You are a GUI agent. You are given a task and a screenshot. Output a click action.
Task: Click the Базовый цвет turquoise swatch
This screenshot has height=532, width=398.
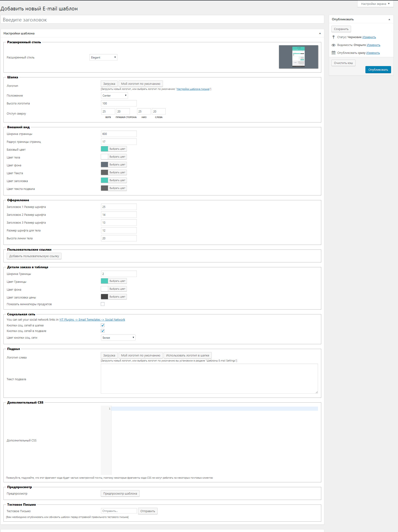pos(104,149)
